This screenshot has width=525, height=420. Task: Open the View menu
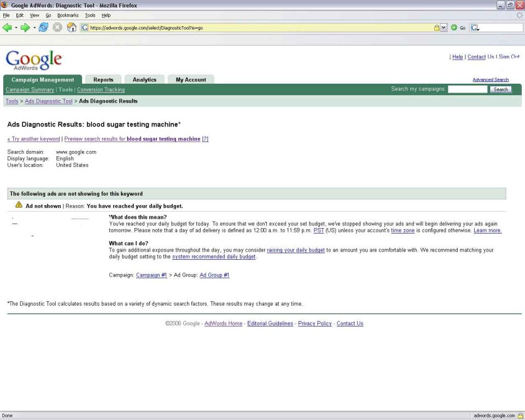[x=34, y=15]
